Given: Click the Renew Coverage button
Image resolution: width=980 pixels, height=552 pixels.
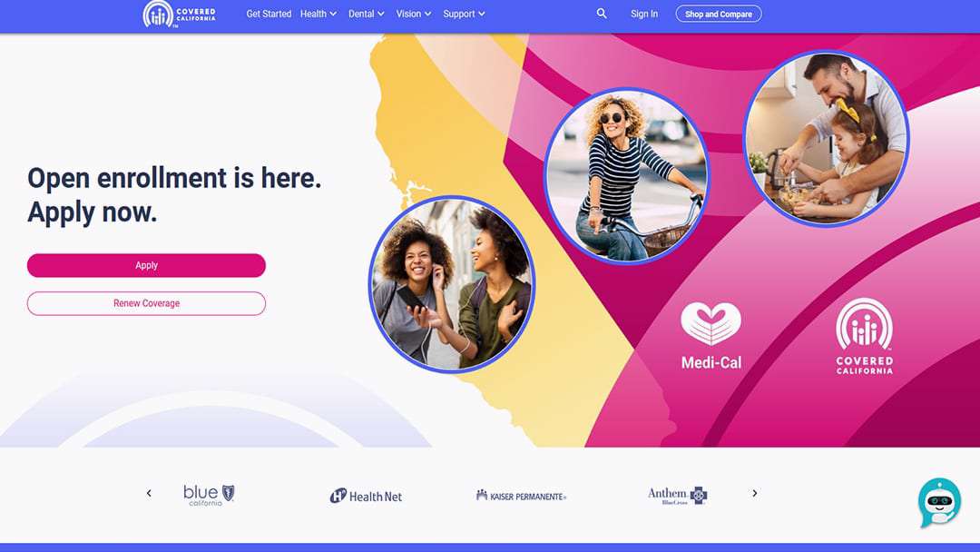Looking at the screenshot, I should (146, 303).
